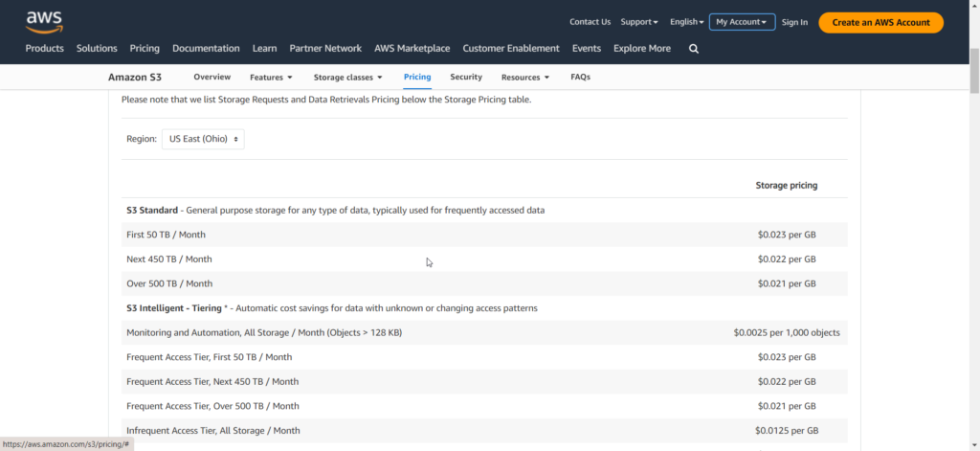Select the Pricing tab under Amazon S3
This screenshot has width=980, height=451.
[x=417, y=77]
